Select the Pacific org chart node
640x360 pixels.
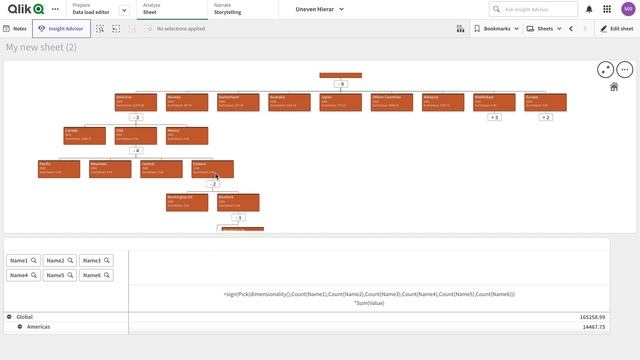[59, 169]
